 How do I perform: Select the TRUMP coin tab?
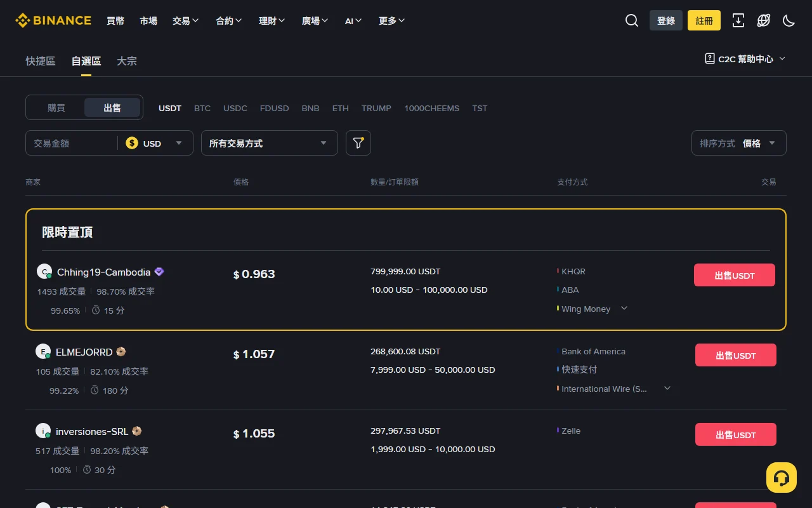(x=376, y=108)
